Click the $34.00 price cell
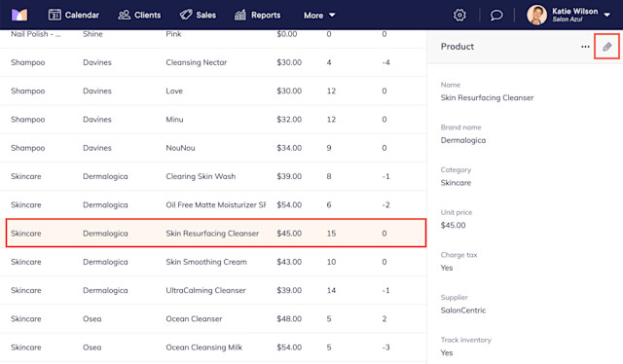Image resolution: width=623 pixels, height=364 pixels. tap(289, 148)
